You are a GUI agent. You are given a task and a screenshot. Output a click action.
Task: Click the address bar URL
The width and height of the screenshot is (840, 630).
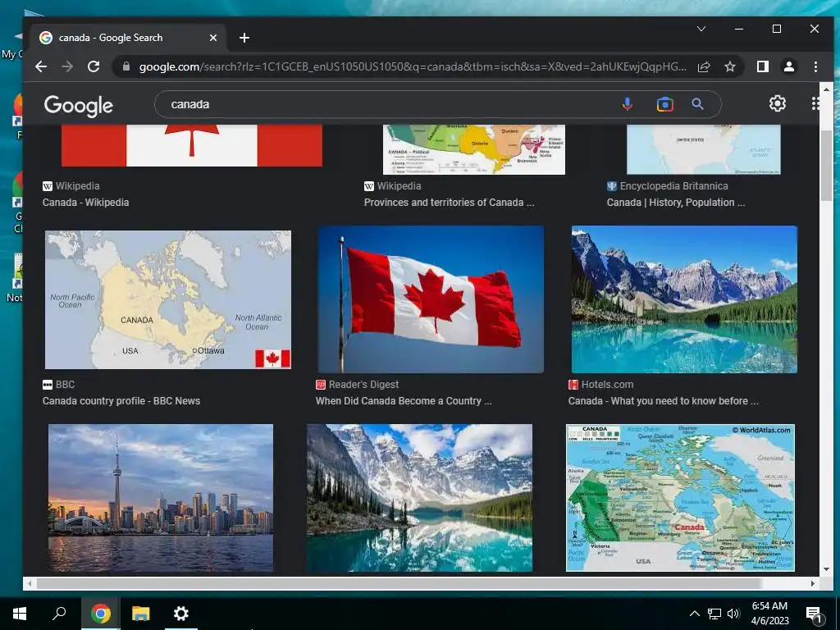(x=413, y=66)
